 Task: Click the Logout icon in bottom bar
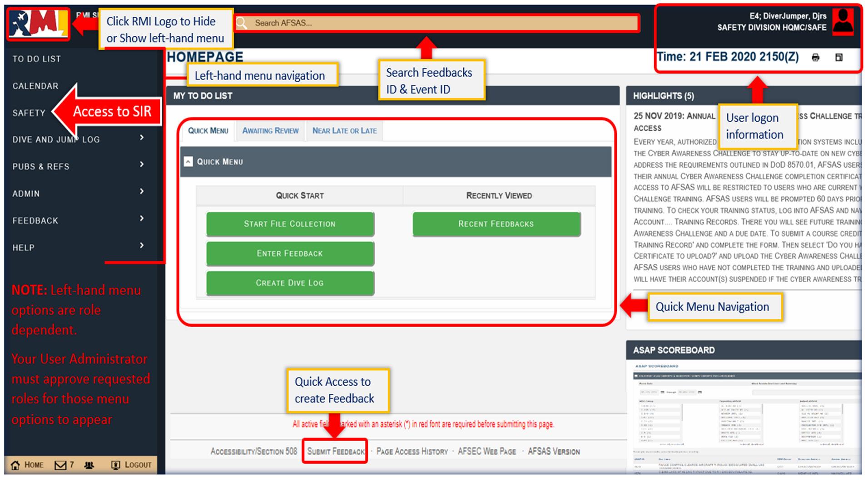pos(116,465)
